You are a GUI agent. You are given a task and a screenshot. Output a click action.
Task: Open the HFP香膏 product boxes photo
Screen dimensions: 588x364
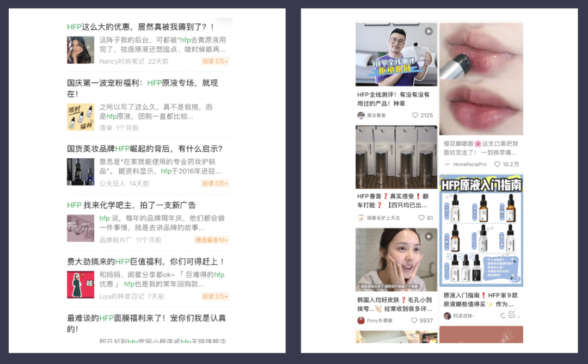(396, 157)
